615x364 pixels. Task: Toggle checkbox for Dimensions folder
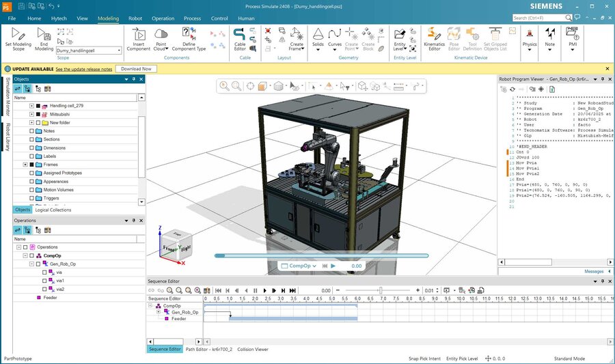coord(31,148)
